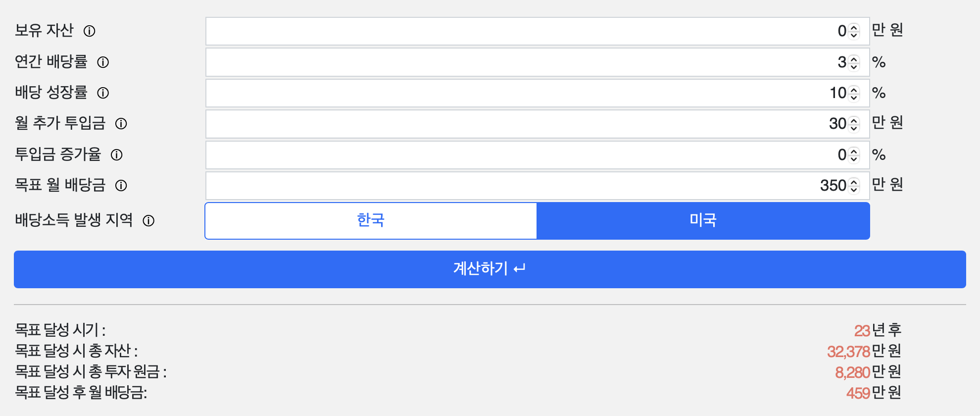Click info icon beside 배당소득 발생 지역
Image resolution: width=980 pixels, height=416 pixels.
tap(148, 221)
